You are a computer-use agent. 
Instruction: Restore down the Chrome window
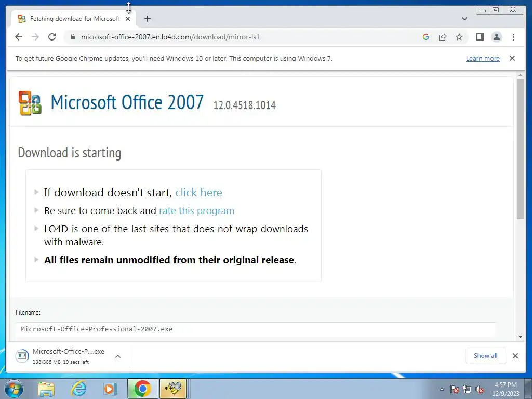(495, 10)
